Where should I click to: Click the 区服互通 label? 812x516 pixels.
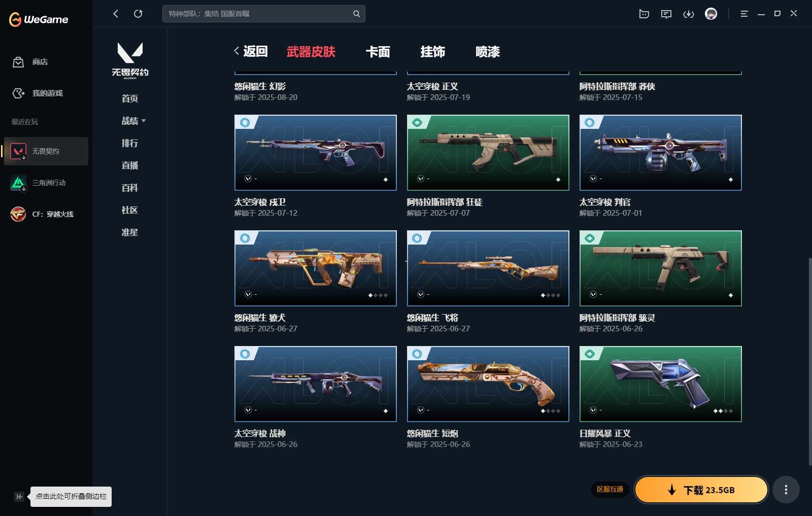pyautogui.click(x=610, y=490)
